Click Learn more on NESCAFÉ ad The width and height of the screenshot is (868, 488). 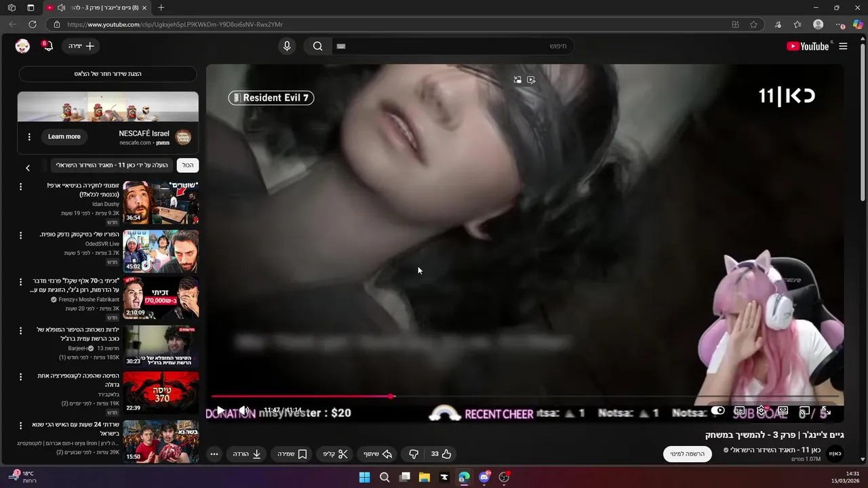tap(64, 136)
